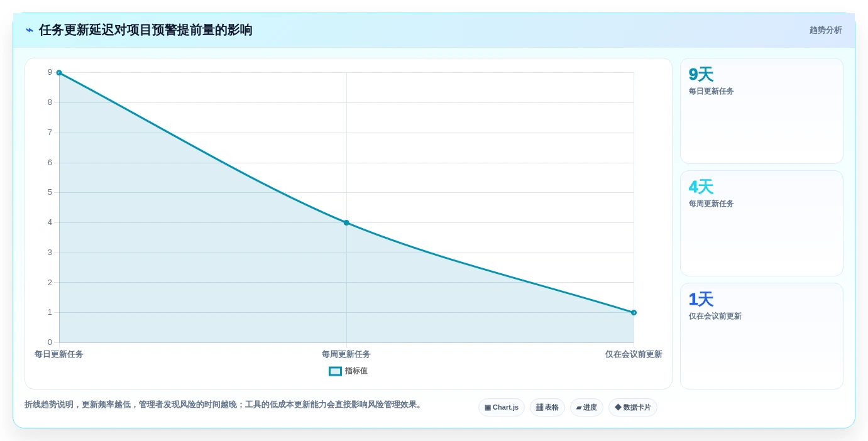Click the 趋势分析 label in header

pyautogui.click(x=825, y=30)
